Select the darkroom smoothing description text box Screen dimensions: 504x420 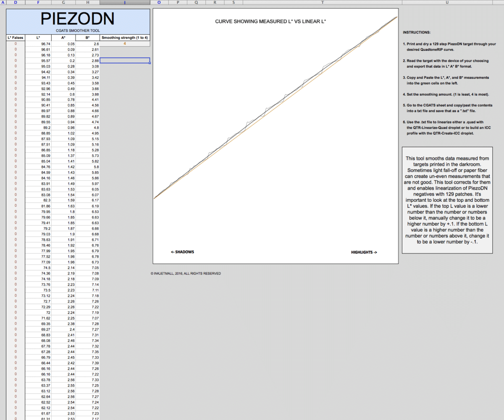[447, 200]
